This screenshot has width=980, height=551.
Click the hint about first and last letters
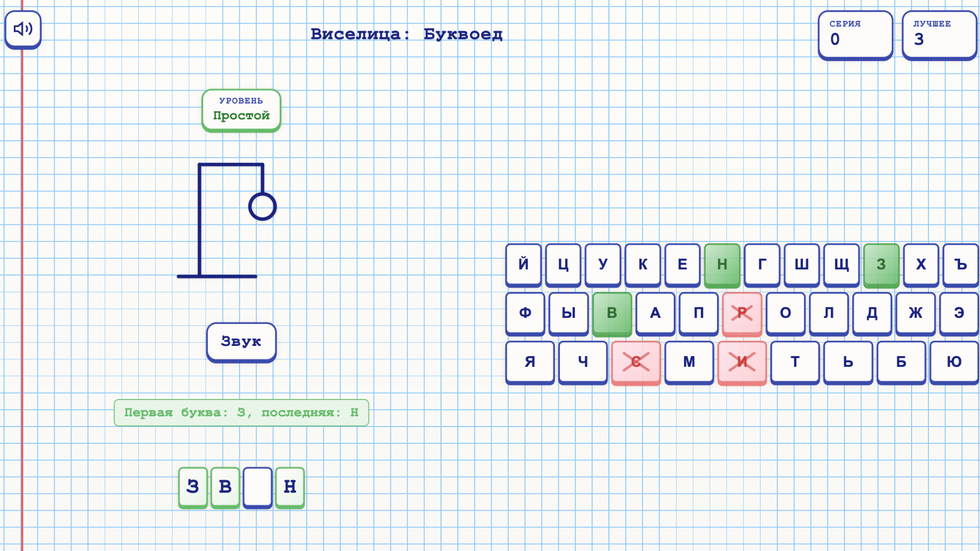point(240,413)
